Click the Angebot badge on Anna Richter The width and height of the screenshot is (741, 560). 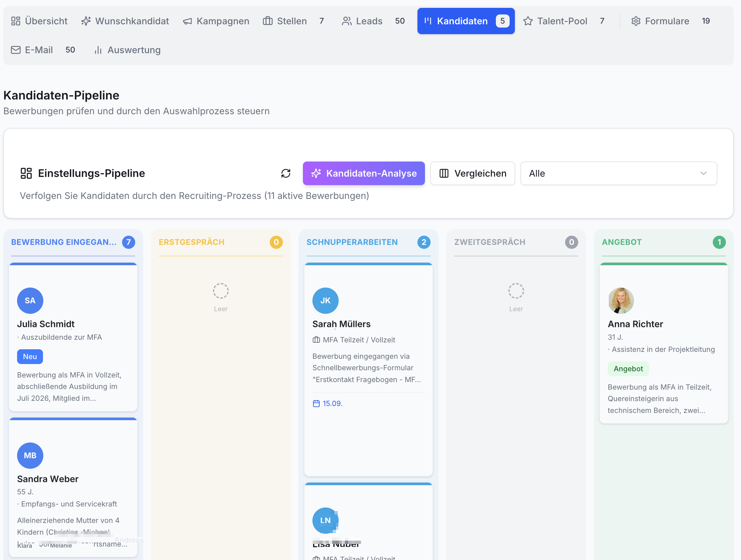628,368
